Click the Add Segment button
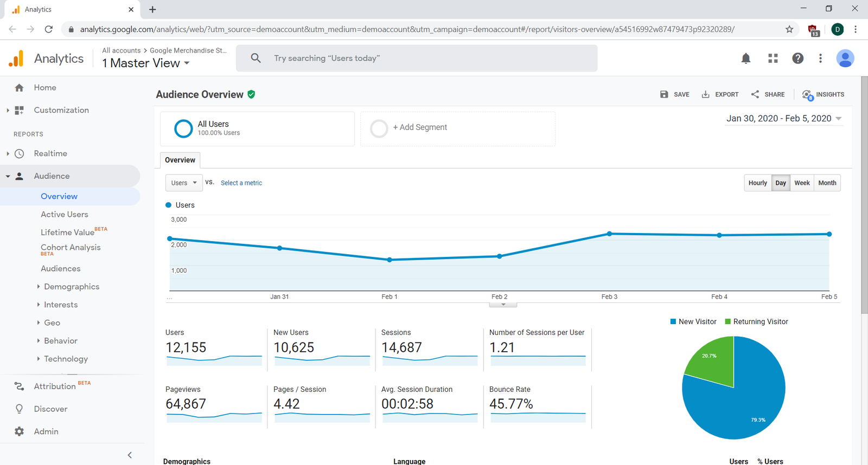The width and height of the screenshot is (868, 465). tap(419, 127)
